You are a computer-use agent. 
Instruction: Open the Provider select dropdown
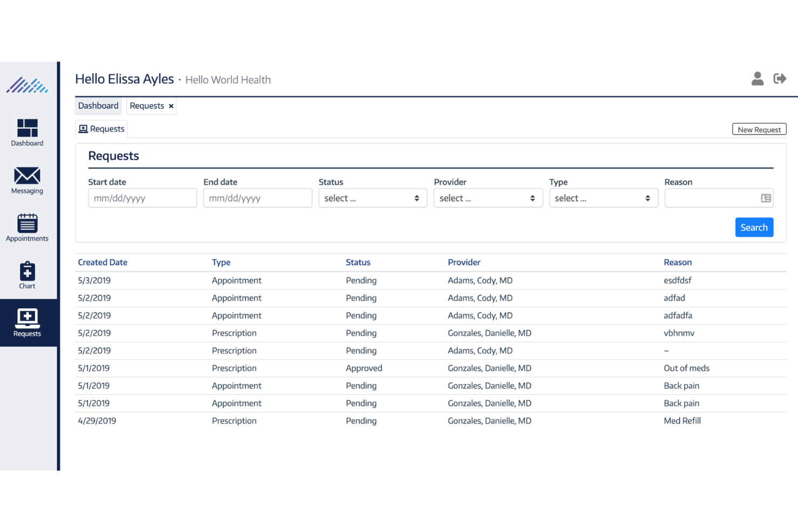tap(488, 198)
